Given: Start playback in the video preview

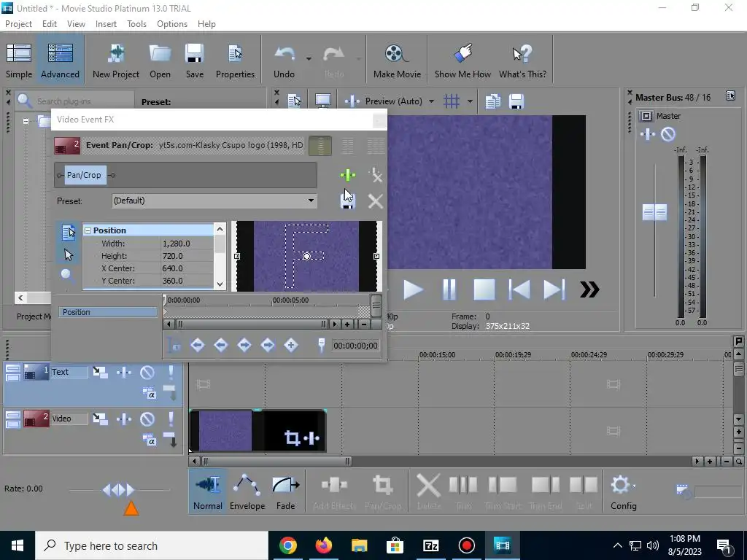Looking at the screenshot, I should [413, 289].
